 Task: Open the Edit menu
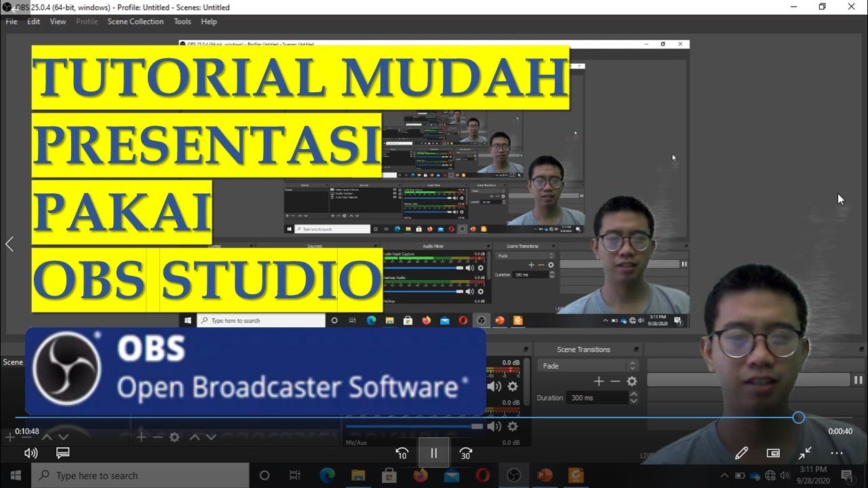pos(33,22)
